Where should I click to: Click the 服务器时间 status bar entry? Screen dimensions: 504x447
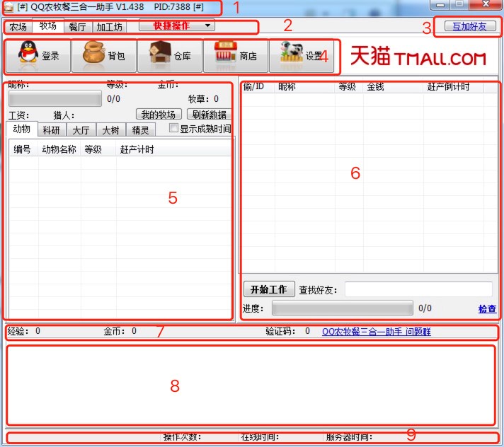click(349, 437)
